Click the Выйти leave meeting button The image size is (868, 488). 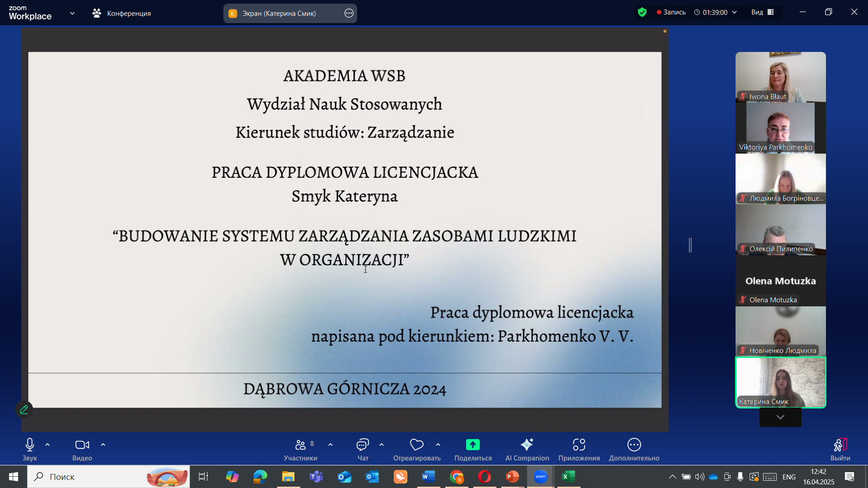840,449
